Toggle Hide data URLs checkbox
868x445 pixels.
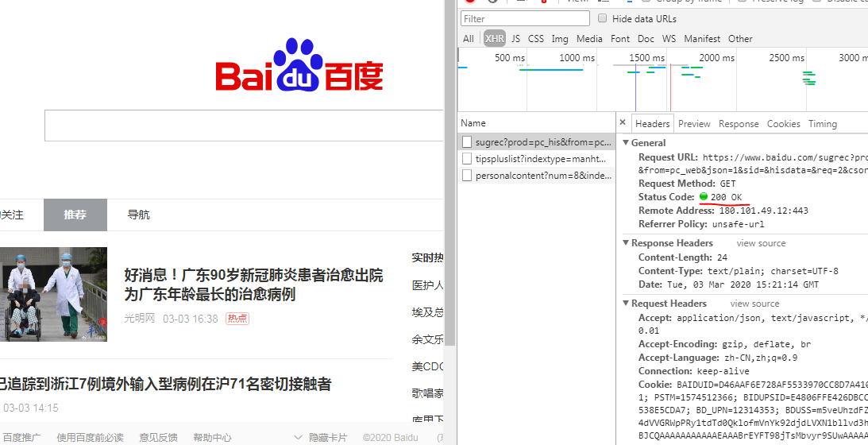[603, 18]
